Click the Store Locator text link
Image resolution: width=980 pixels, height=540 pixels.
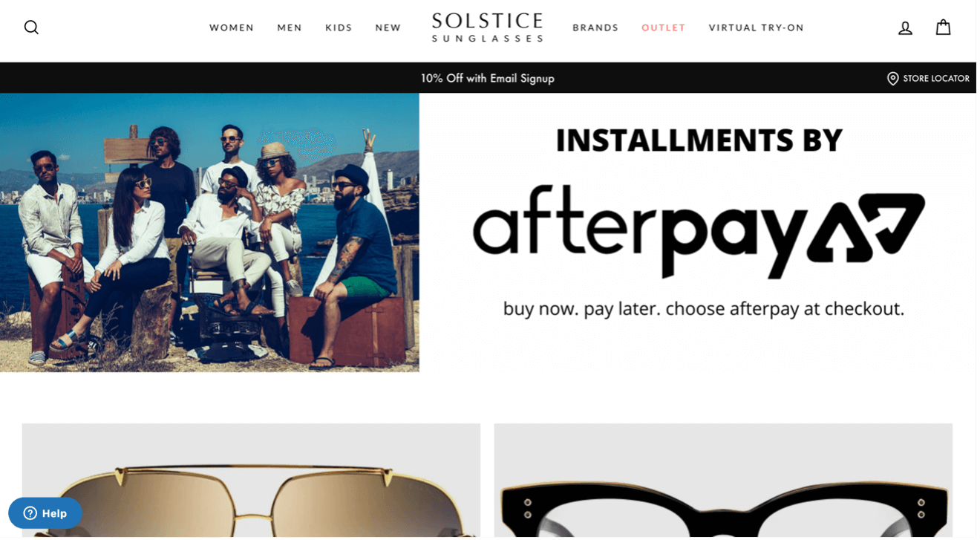point(936,78)
